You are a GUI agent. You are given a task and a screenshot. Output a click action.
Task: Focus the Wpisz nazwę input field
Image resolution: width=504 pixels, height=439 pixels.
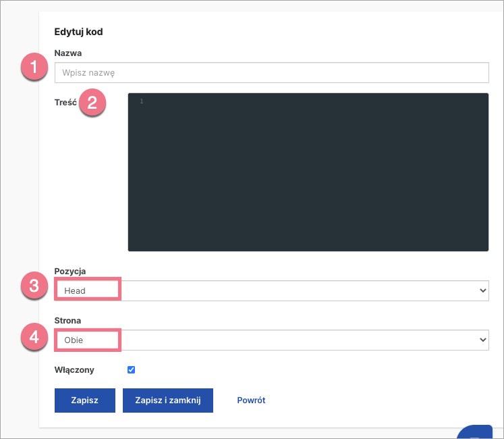[x=271, y=72]
